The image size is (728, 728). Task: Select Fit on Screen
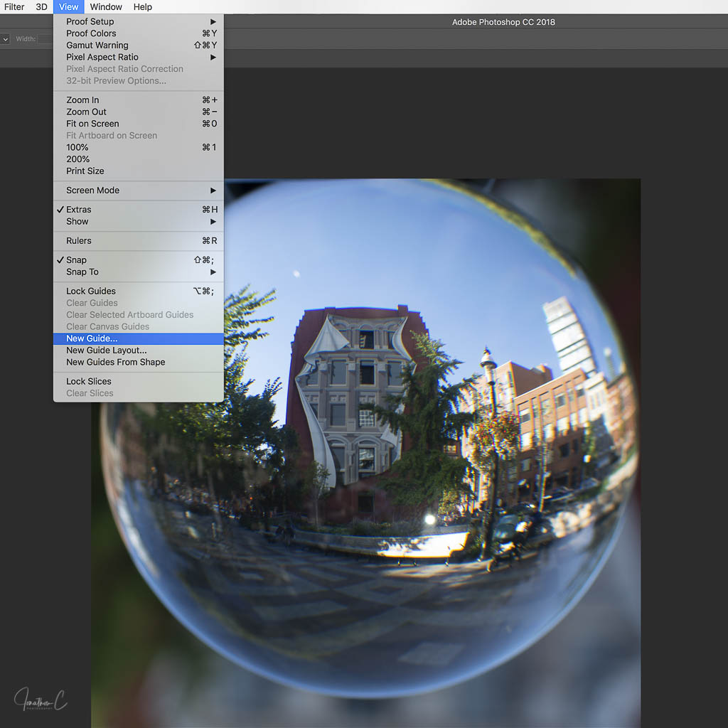tap(92, 124)
